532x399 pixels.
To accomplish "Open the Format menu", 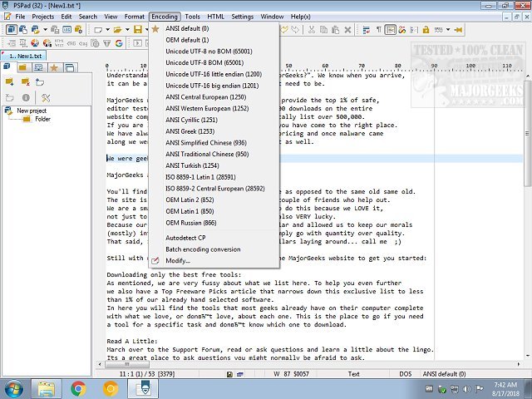I will point(134,17).
